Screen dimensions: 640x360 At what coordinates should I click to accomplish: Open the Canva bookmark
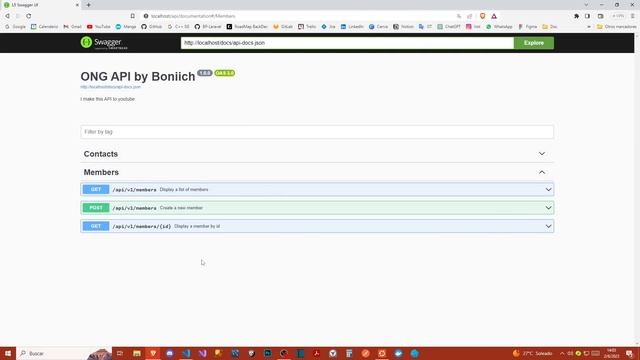tap(378, 27)
